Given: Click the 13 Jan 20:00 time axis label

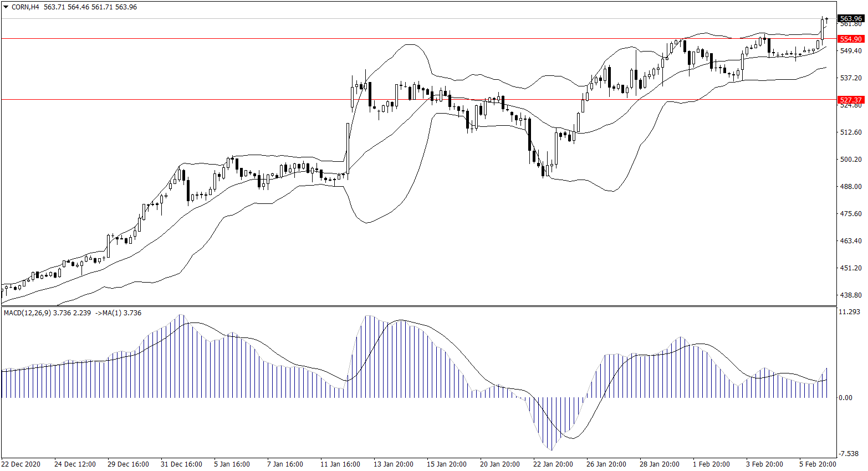Looking at the screenshot, I should tap(394, 464).
